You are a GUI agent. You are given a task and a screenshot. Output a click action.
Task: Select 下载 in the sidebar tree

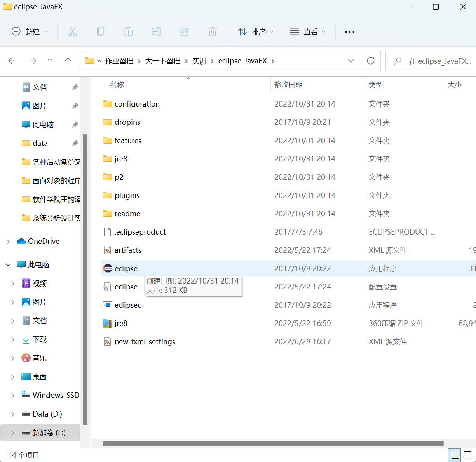[x=40, y=339]
